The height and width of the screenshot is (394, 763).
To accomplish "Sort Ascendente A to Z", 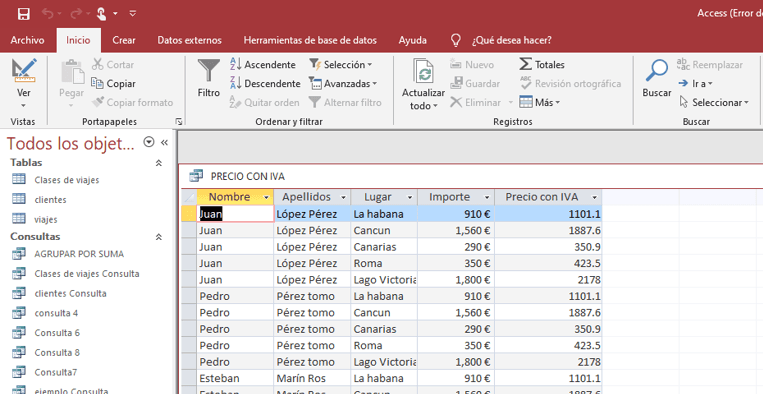I will (x=263, y=64).
